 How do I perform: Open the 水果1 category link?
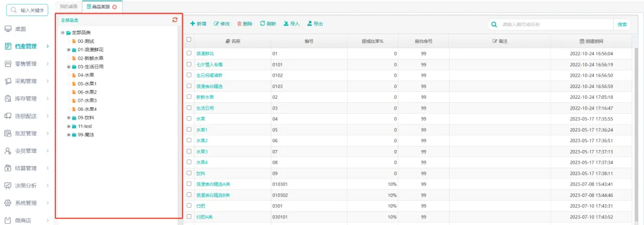click(x=202, y=130)
